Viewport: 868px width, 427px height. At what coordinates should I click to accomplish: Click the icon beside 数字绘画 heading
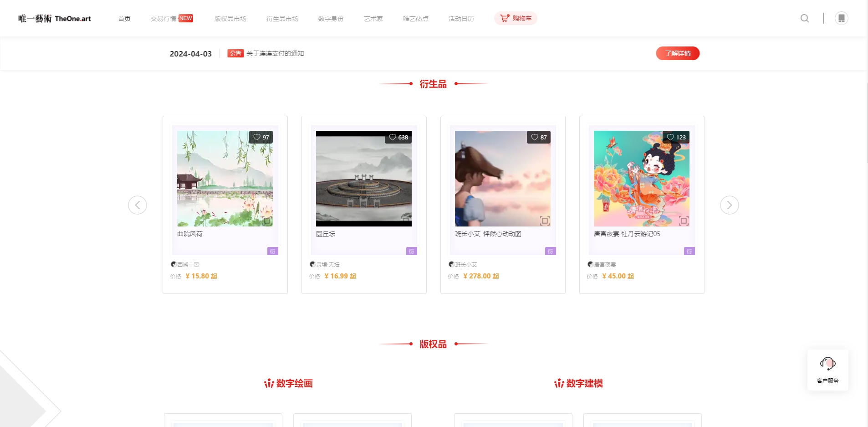[269, 383]
